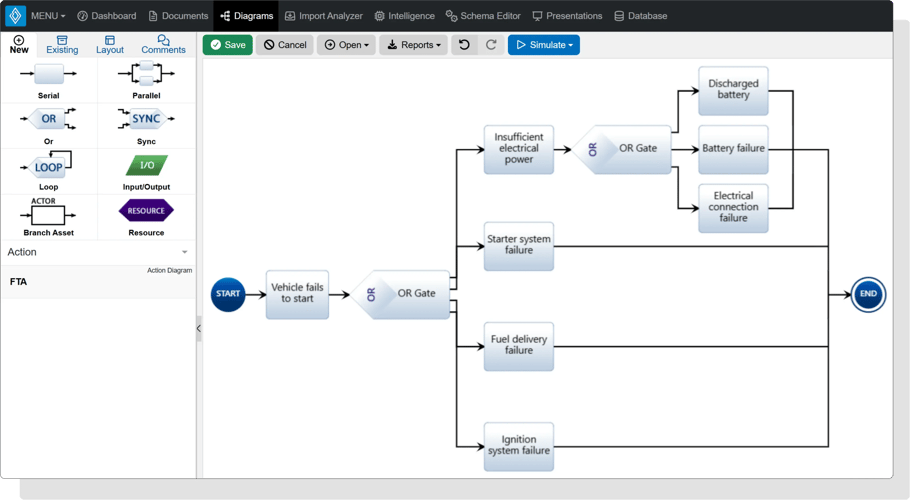Expand the Action section dropdown

pyautogui.click(x=98, y=252)
